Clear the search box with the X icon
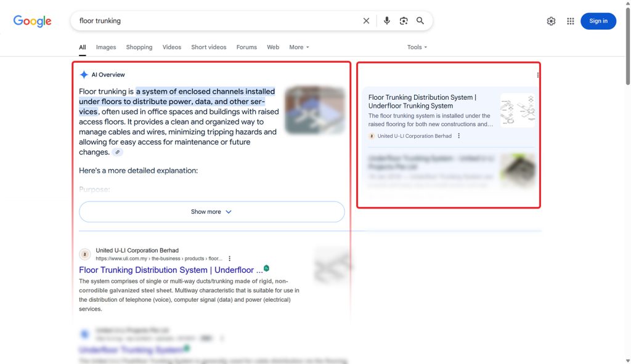Screen dimensions: 631x364 366,21
